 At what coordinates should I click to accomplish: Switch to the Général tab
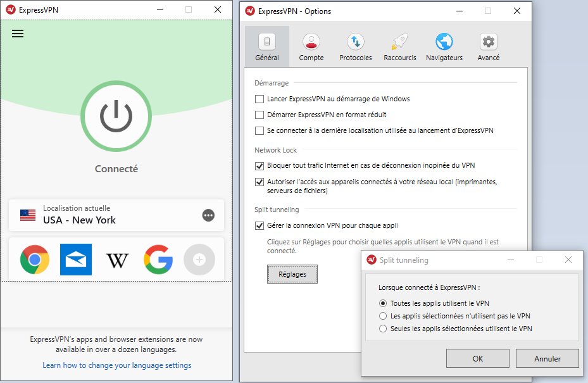(267, 47)
